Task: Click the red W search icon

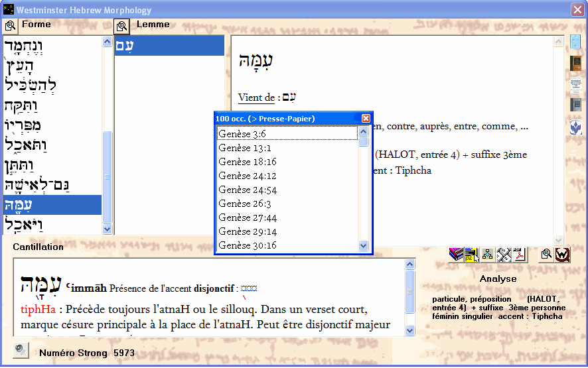Action: pyautogui.click(x=563, y=255)
